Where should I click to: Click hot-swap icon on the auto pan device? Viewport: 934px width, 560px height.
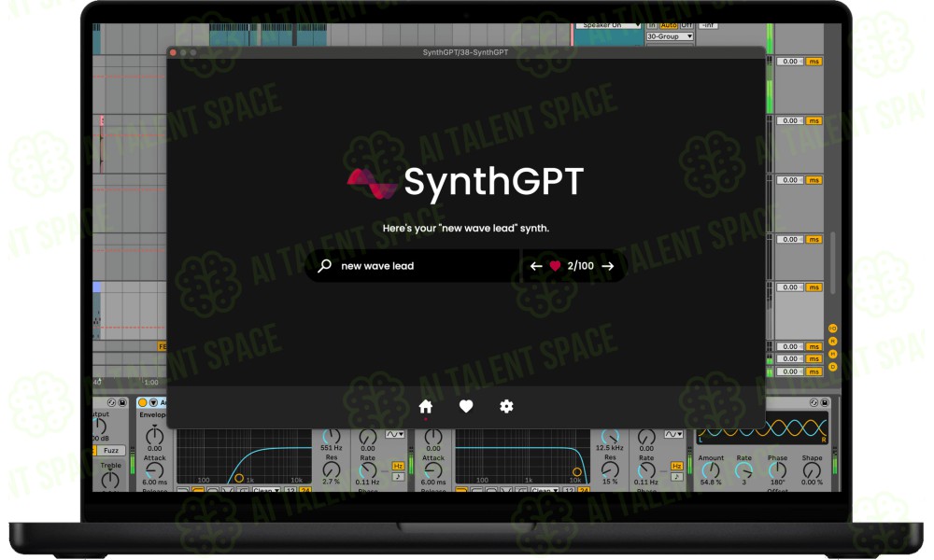[x=814, y=403]
